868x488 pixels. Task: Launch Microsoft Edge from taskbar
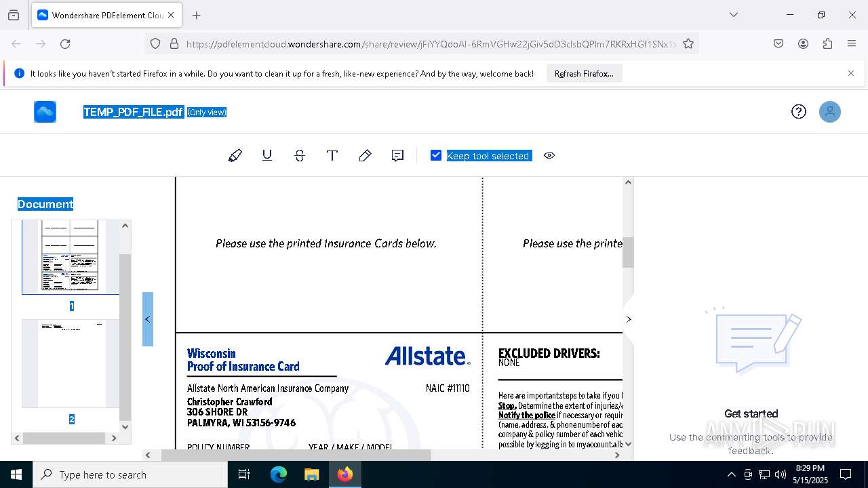[279, 474]
